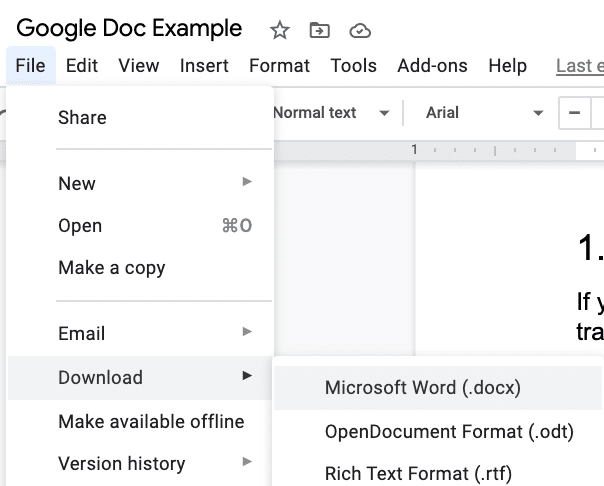604x486 pixels.
Task: Open the Format menu
Action: pos(279,65)
